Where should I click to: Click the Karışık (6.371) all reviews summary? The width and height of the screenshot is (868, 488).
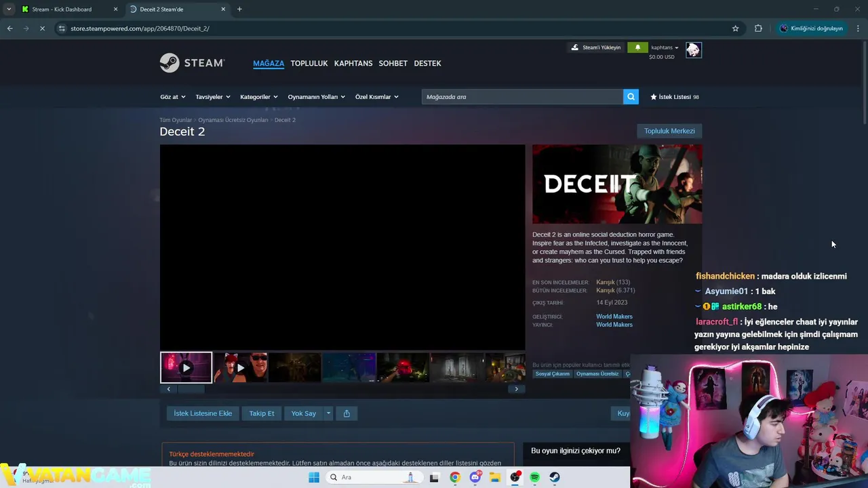tap(616, 290)
